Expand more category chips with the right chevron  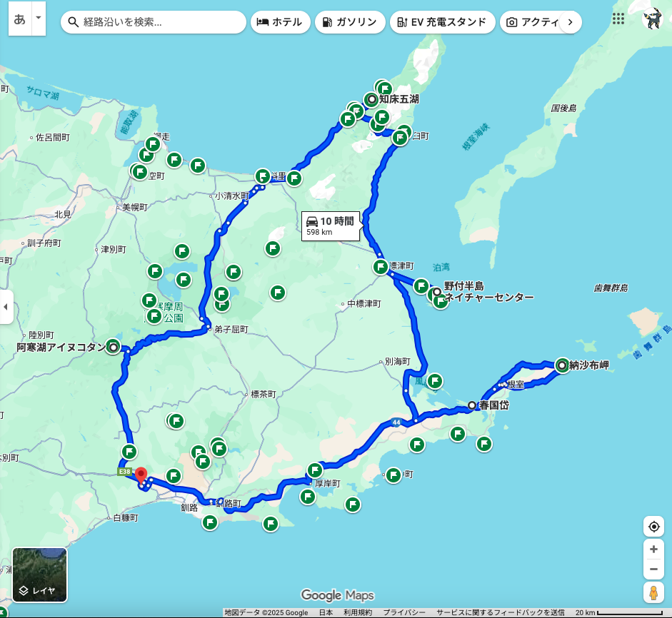pos(571,22)
